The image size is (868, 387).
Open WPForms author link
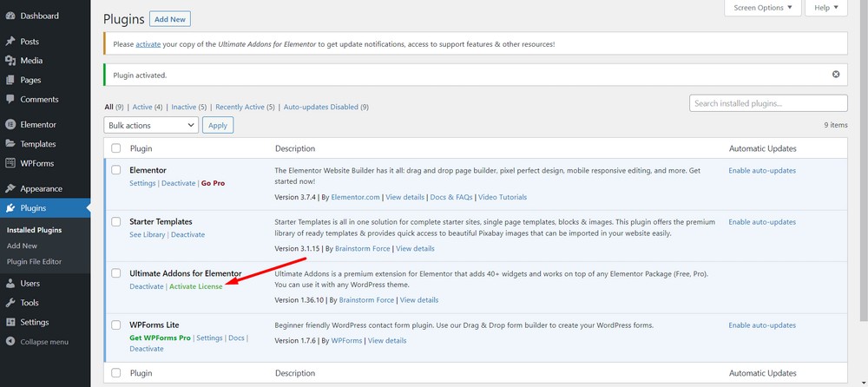(x=346, y=340)
